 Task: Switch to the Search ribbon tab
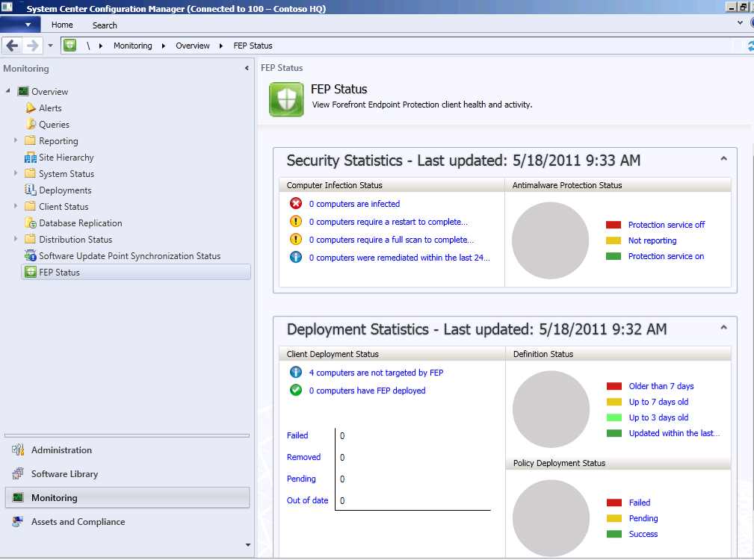click(105, 25)
